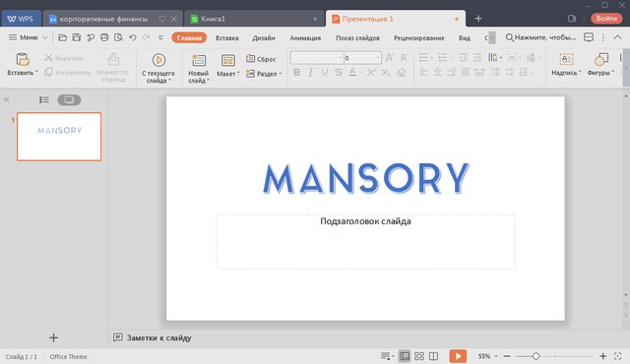Switch to reading view in status bar
Screen dimensions: 630x364
coord(433,356)
